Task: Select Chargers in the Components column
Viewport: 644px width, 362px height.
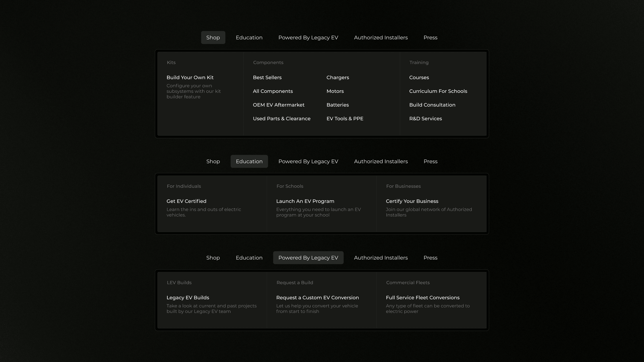Action: [337, 77]
